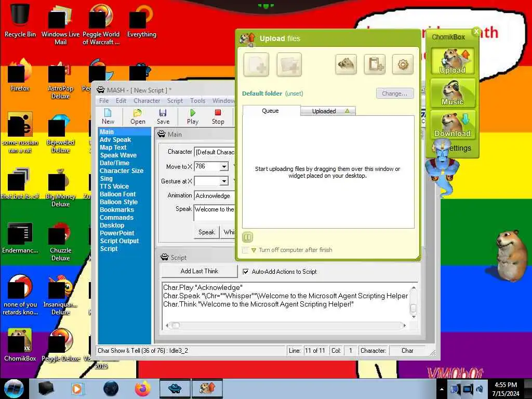Screen dimensions: 532x399
Task: Open ChomikBox Download hamster button
Action: (453, 125)
